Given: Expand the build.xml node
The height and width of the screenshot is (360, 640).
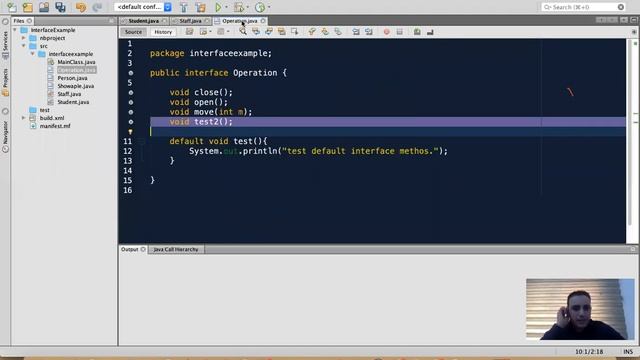Looking at the screenshot, I should [24, 118].
